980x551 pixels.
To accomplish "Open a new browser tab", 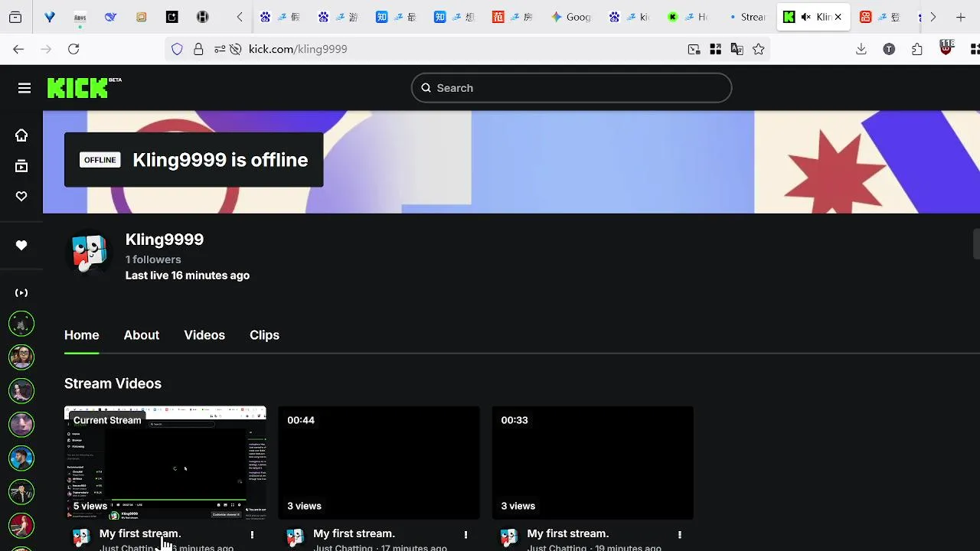I will pyautogui.click(x=960, y=17).
